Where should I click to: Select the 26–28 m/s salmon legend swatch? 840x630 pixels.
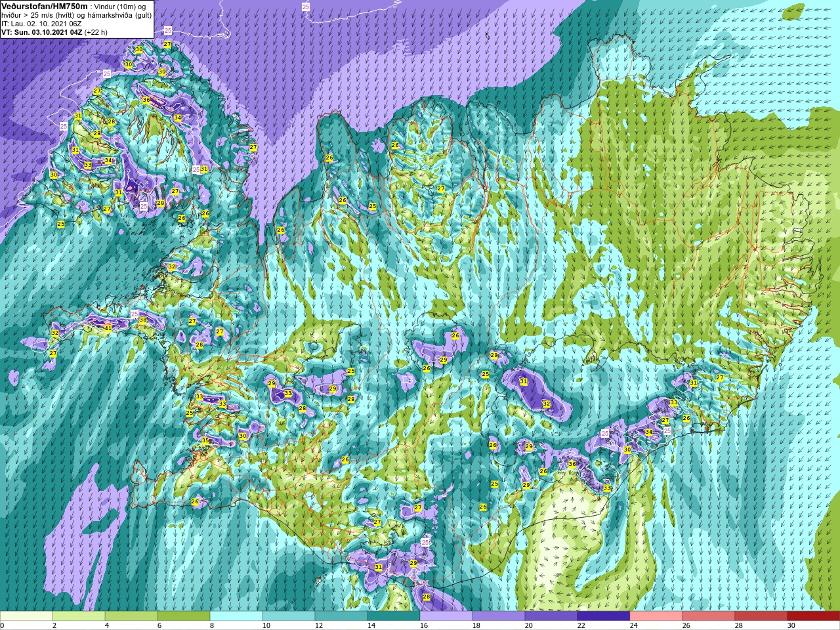(709, 616)
